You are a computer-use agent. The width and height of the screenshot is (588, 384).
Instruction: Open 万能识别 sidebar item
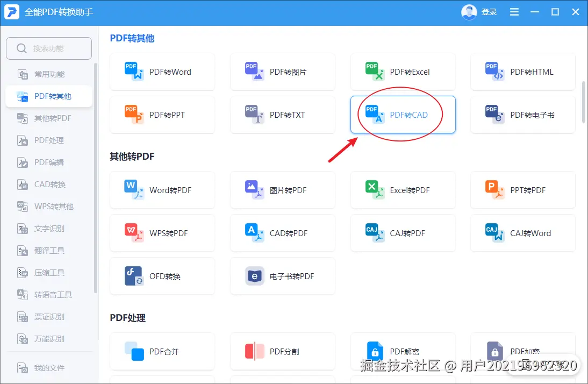tap(49, 339)
